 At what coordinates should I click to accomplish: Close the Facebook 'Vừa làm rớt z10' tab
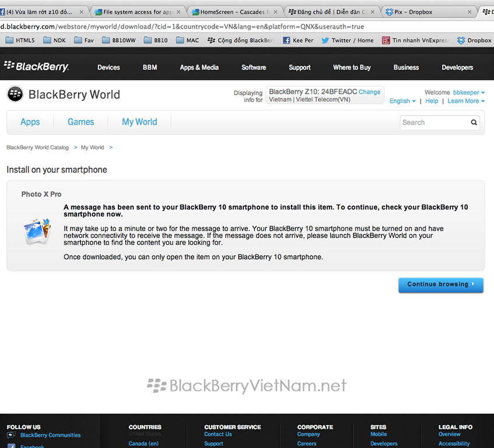[81, 12]
